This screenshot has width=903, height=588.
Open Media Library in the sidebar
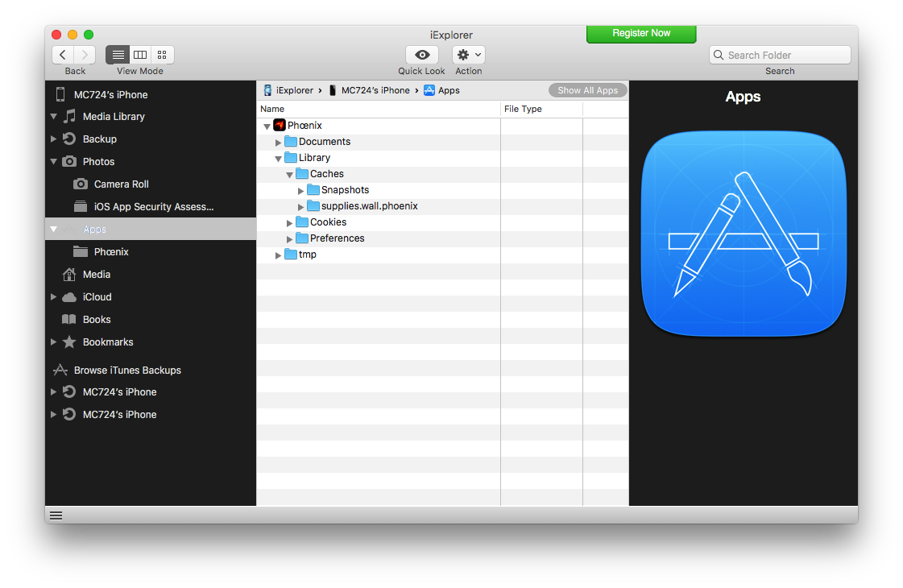pos(114,117)
